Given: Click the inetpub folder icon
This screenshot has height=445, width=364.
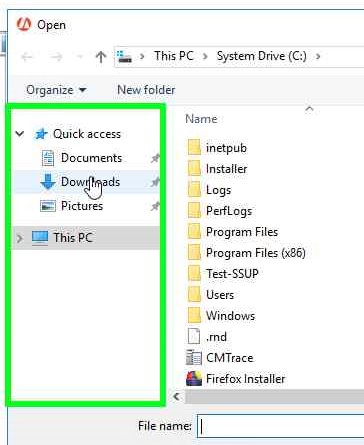Looking at the screenshot, I should click(x=194, y=148).
